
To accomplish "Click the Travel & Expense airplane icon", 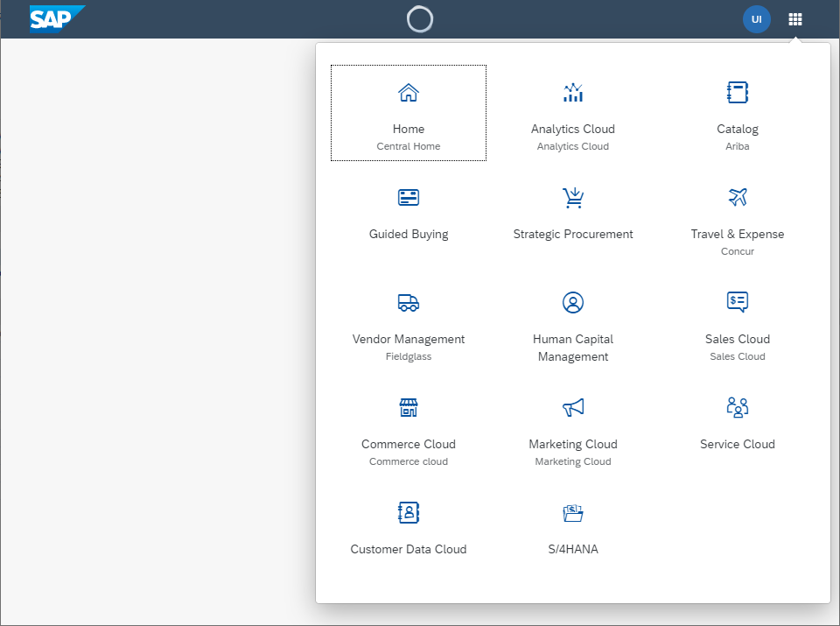I will point(738,198).
